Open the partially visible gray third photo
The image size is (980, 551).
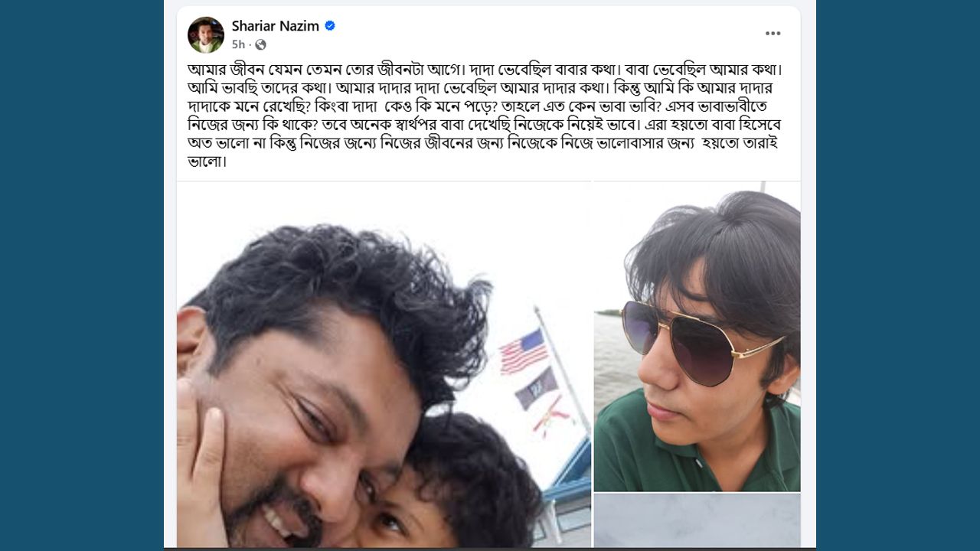[x=697, y=520]
